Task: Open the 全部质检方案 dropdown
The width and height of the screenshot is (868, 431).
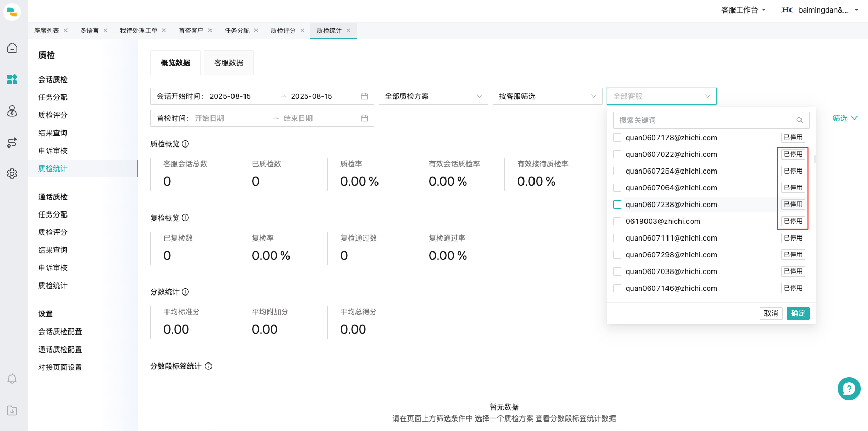Action: pyautogui.click(x=433, y=96)
